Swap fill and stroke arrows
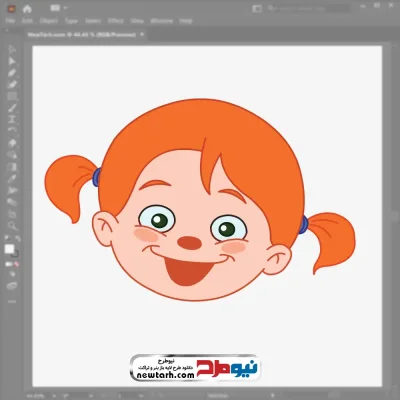 (17, 238)
